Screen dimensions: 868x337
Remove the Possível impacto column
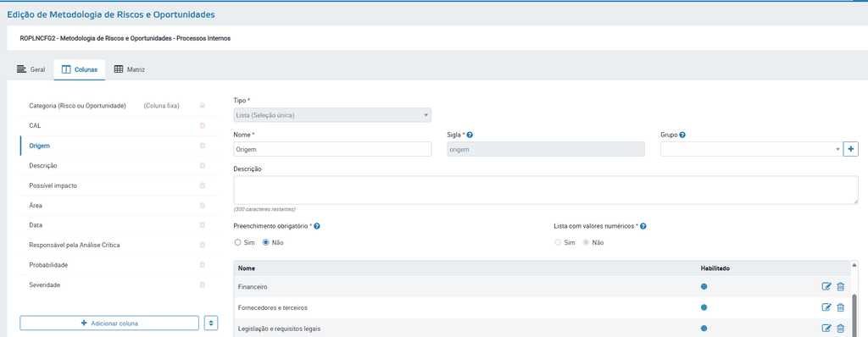coord(202,185)
